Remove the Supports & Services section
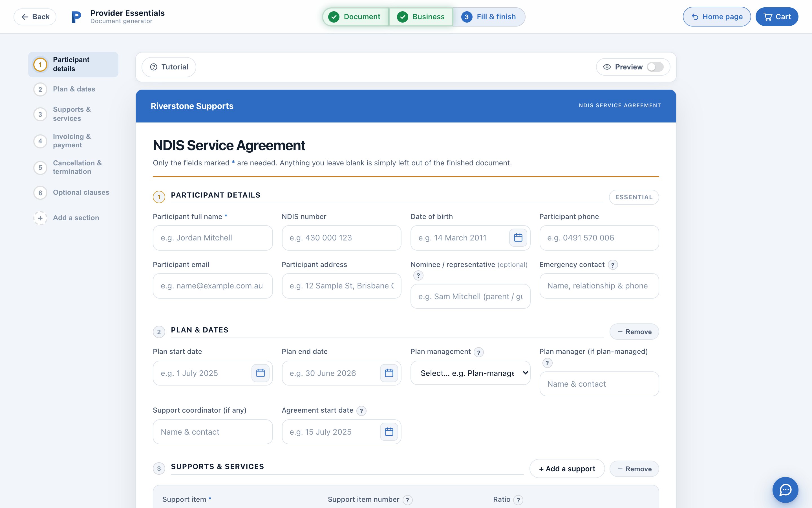The image size is (812, 508). [634, 469]
